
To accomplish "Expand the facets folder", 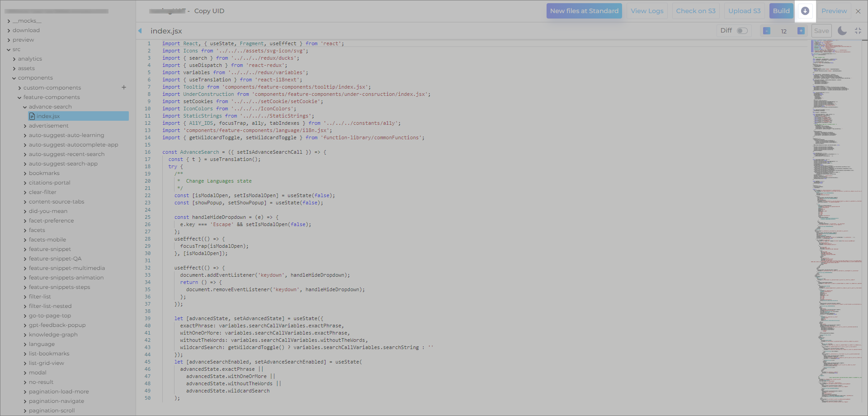I will [37, 230].
